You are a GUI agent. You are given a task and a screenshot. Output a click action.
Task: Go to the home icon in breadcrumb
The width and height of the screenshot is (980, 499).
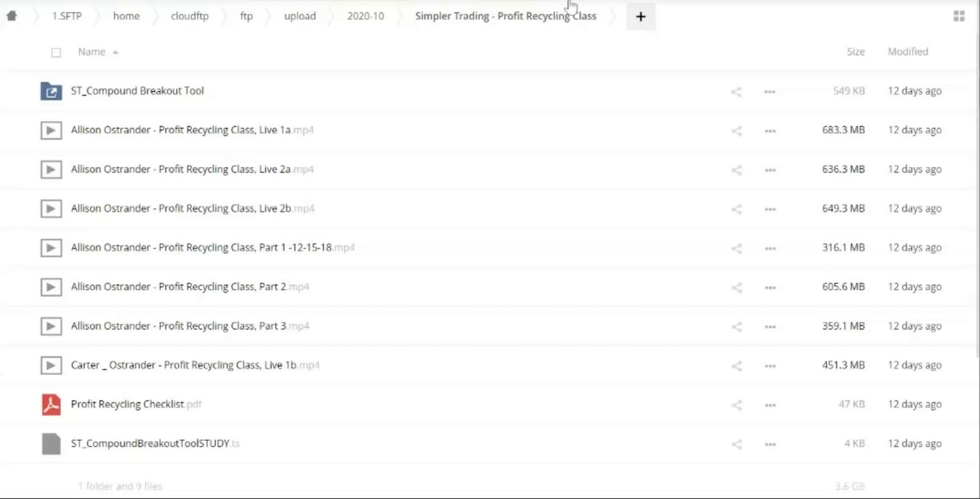coord(11,16)
